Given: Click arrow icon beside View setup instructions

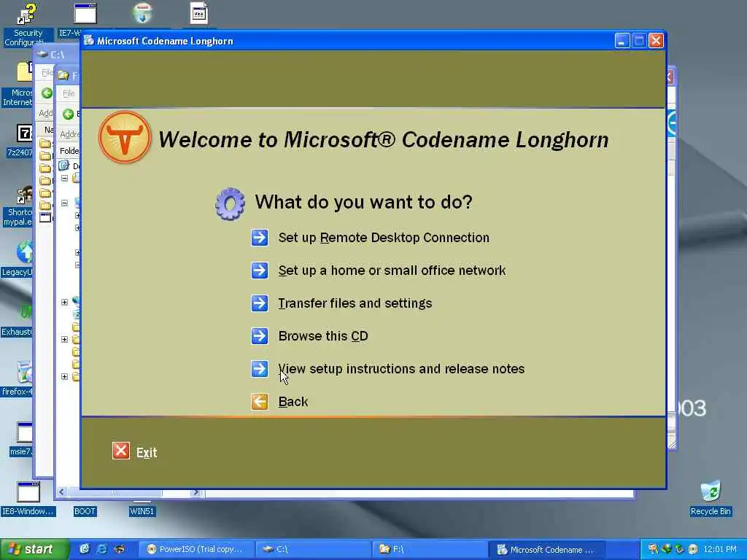Looking at the screenshot, I should pyautogui.click(x=260, y=368).
